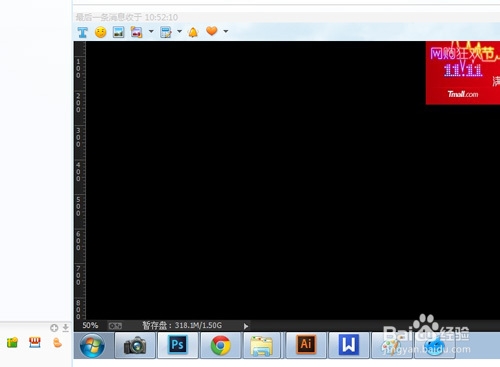Expand the quick phrases dropdown arrow
This screenshot has height=367, width=500.
(x=179, y=31)
